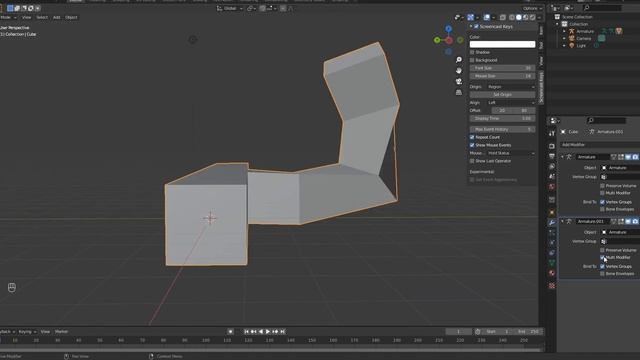The height and width of the screenshot is (360, 640).
Task: Expand the Armature item in outliner
Action: click(564, 31)
